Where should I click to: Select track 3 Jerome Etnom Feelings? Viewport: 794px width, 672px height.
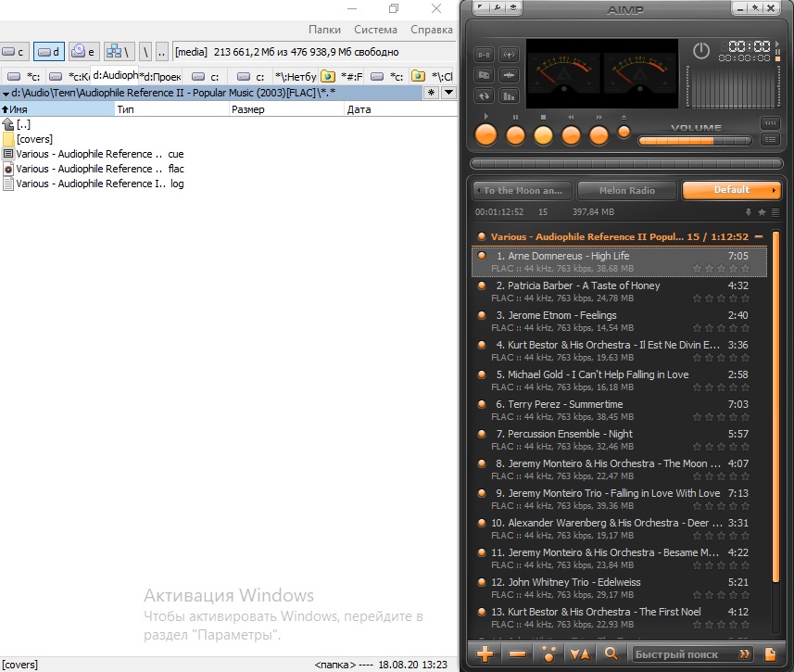pos(619,322)
